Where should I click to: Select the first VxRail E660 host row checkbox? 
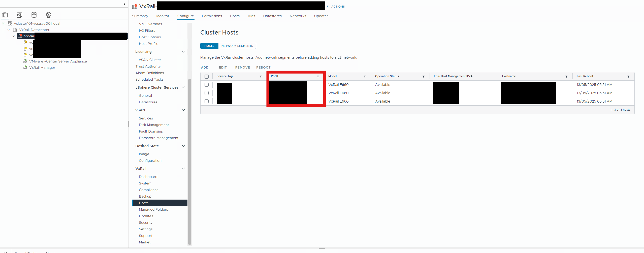(x=207, y=85)
